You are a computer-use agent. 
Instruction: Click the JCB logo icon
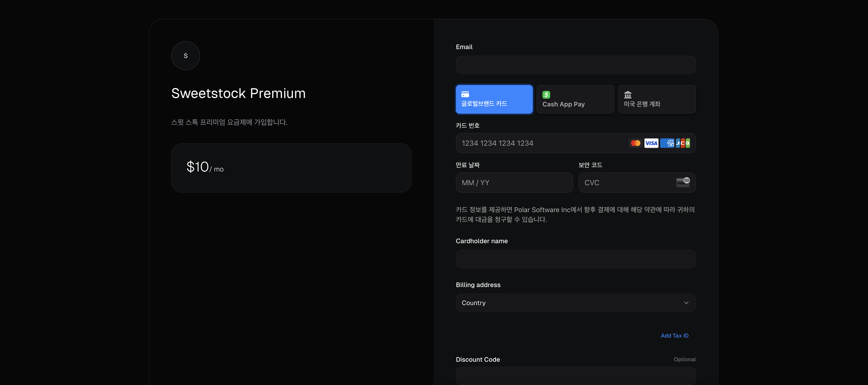683,143
